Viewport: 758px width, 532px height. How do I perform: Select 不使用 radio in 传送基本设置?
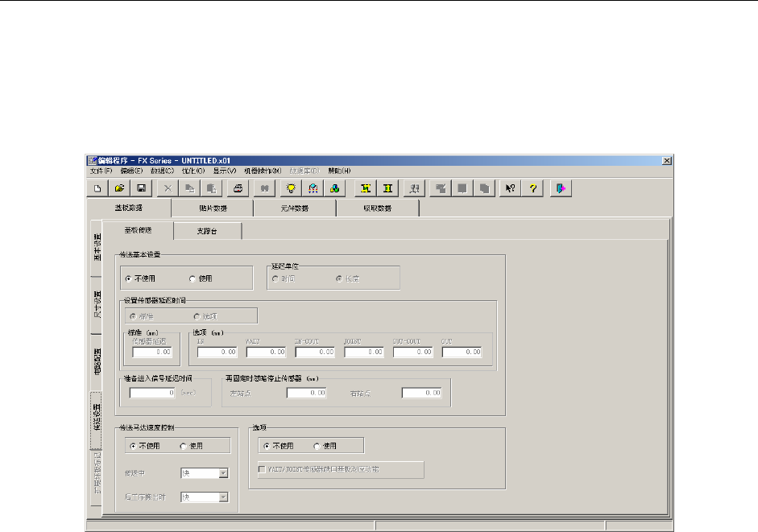click(x=129, y=278)
